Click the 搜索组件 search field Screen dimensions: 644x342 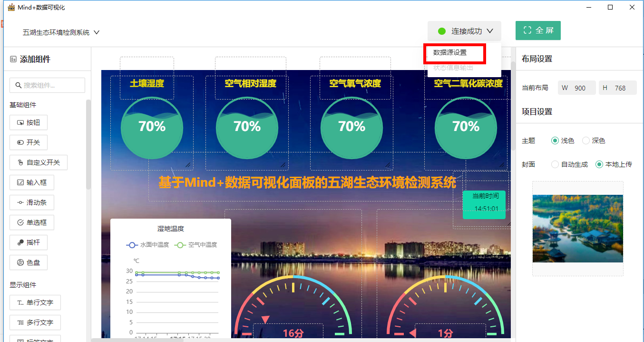tap(47, 85)
